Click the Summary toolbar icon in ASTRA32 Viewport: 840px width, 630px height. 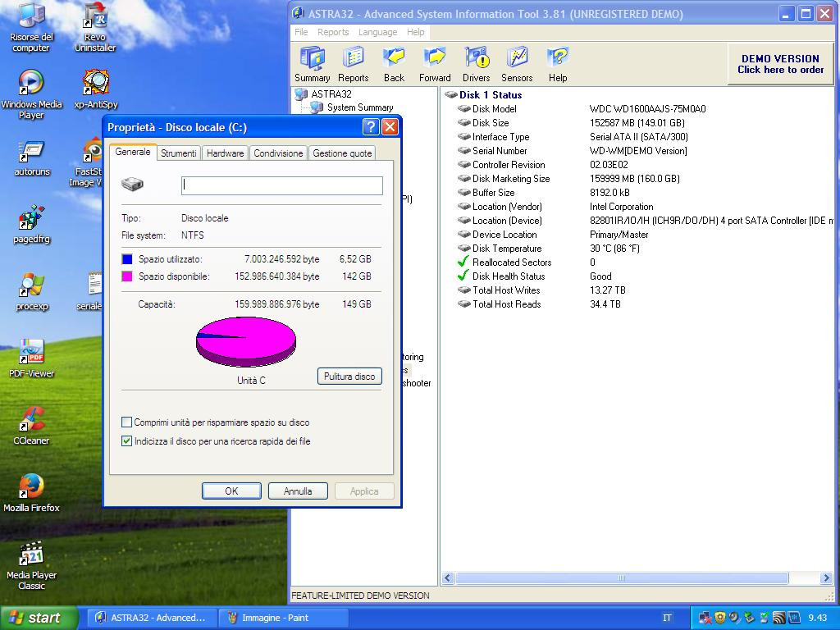pos(312,64)
